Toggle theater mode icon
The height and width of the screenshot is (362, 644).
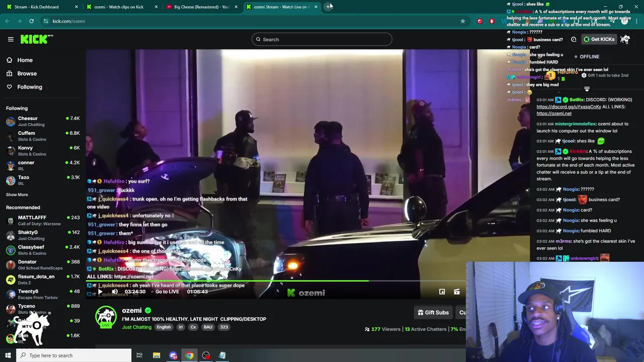(x=457, y=292)
